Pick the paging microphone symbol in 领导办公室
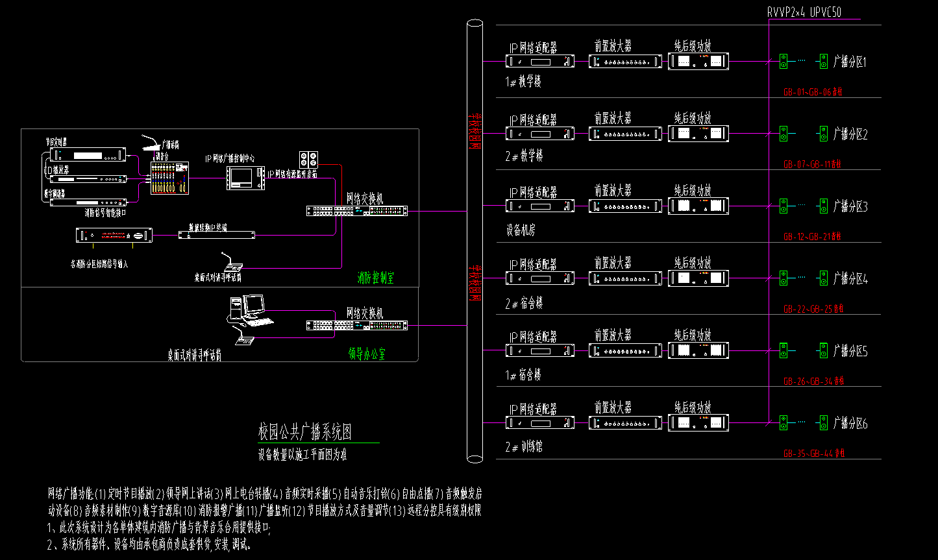The image size is (938, 560). (242, 335)
